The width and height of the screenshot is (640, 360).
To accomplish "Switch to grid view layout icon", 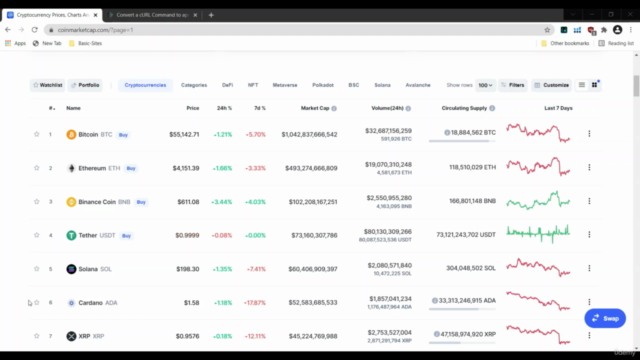I will (x=595, y=85).
